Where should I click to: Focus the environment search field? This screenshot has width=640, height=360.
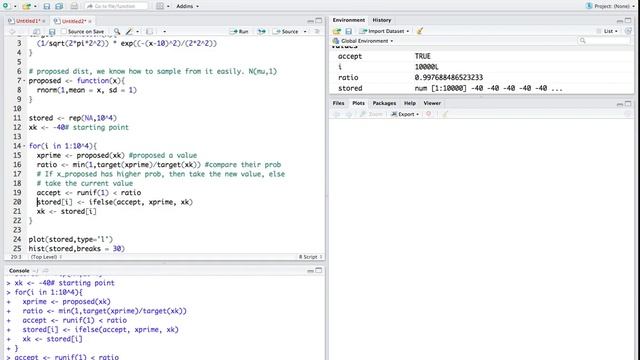tap(604, 41)
